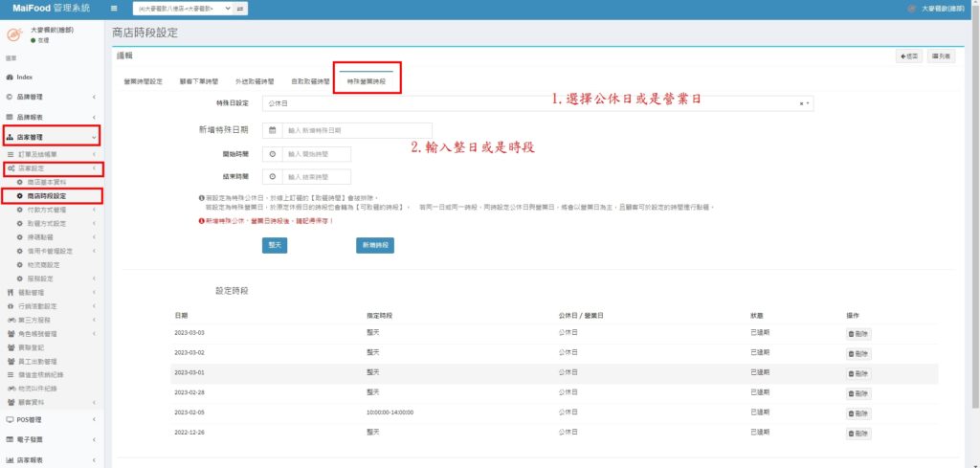
Task: Click the 輸入開始時間 input field
Action: 317,153
